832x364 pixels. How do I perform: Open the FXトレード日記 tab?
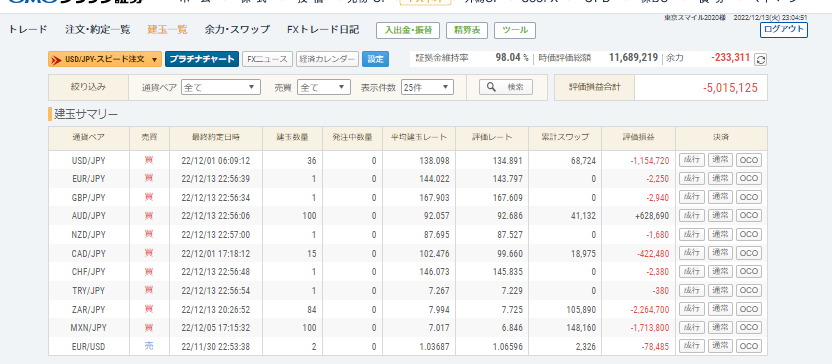coord(323,30)
